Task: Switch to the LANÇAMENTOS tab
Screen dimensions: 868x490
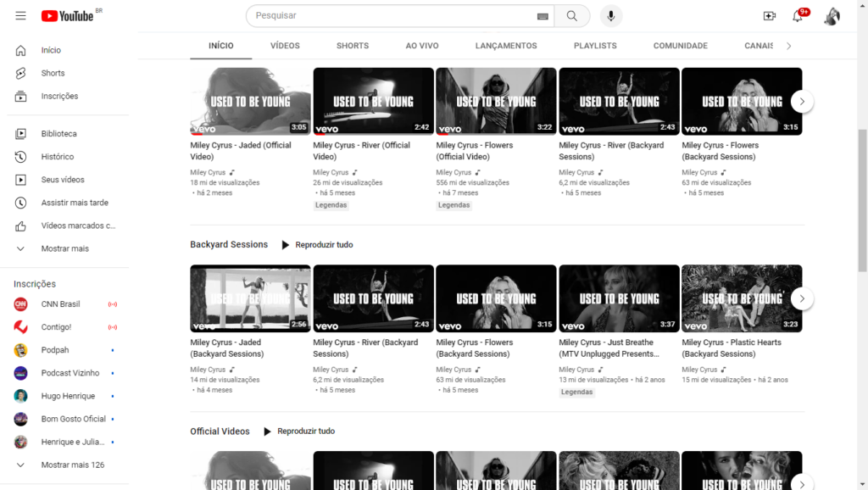Action: pyautogui.click(x=506, y=46)
